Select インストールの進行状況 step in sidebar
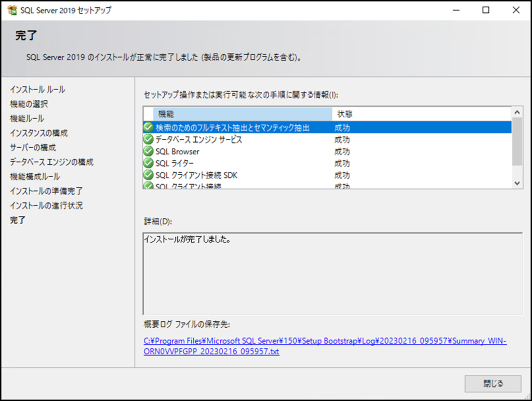The height and width of the screenshot is (401, 532). pos(46,205)
